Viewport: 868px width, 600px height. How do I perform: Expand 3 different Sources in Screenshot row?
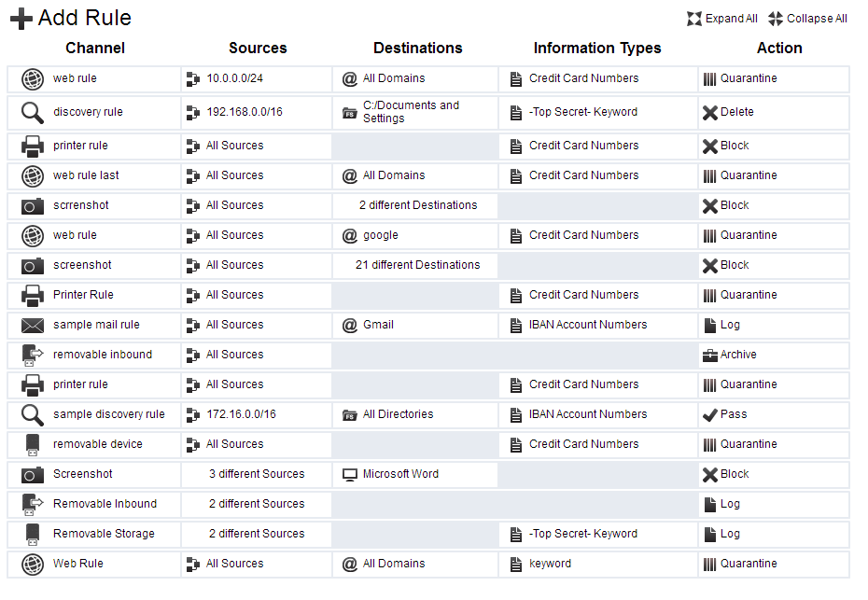coord(257,474)
